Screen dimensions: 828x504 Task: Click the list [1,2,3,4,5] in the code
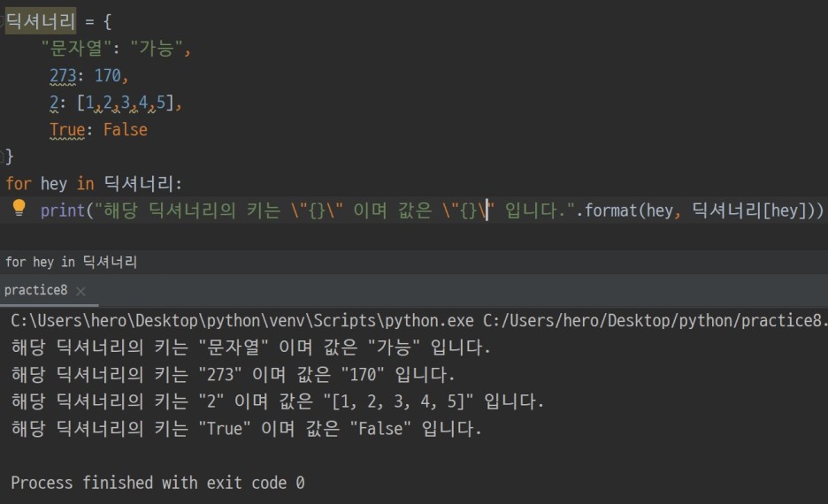(x=126, y=103)
